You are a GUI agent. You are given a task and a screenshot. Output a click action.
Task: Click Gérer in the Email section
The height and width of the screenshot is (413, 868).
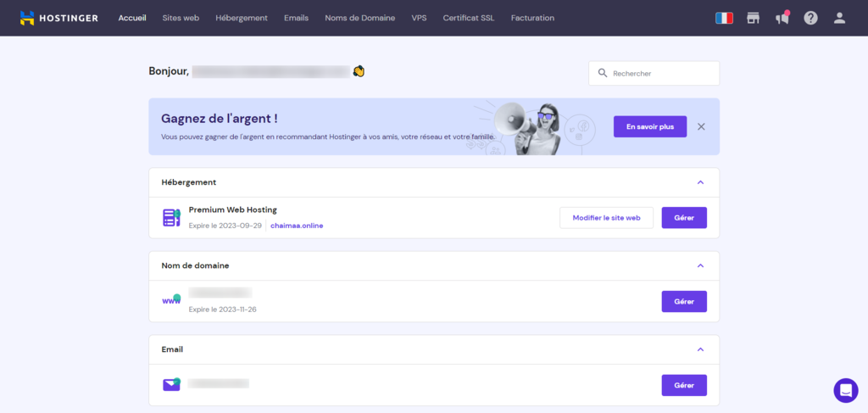click(x=684, y=385)
